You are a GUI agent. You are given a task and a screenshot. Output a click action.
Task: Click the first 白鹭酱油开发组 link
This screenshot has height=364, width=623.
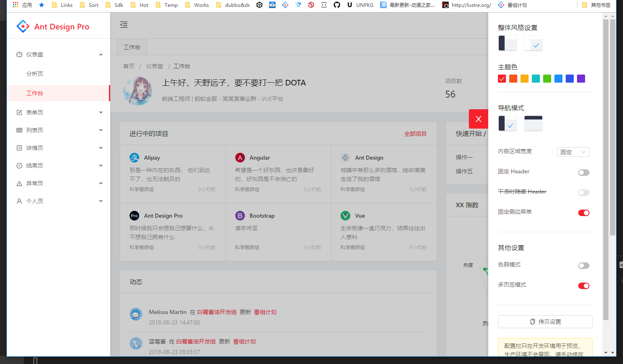coord(217,312)
